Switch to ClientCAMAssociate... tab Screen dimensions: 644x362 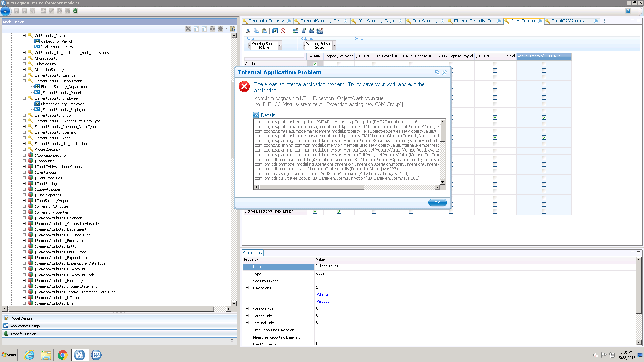point(572,21)
